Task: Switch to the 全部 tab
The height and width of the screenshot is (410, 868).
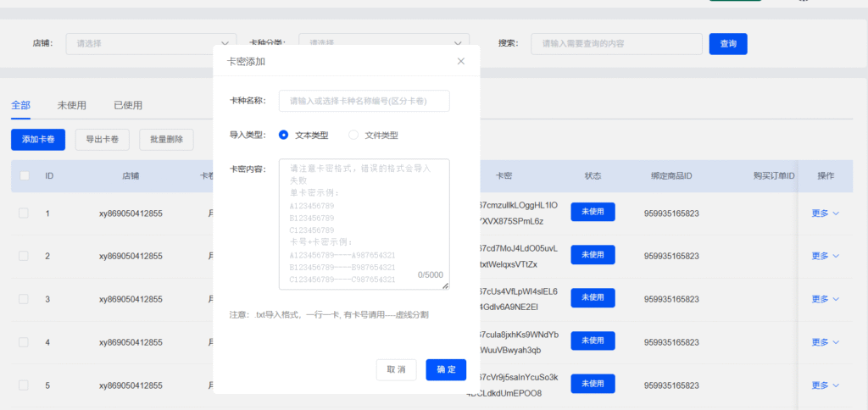Action: pos(20,105)
